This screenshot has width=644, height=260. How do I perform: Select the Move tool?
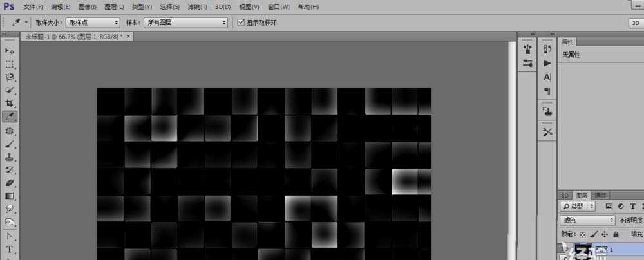10,51
